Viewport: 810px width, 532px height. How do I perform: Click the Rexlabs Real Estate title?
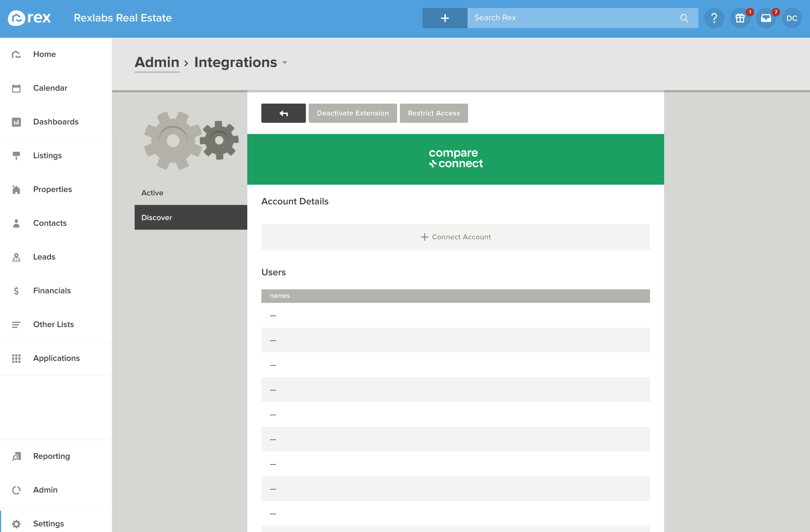(x=123, y=18)
